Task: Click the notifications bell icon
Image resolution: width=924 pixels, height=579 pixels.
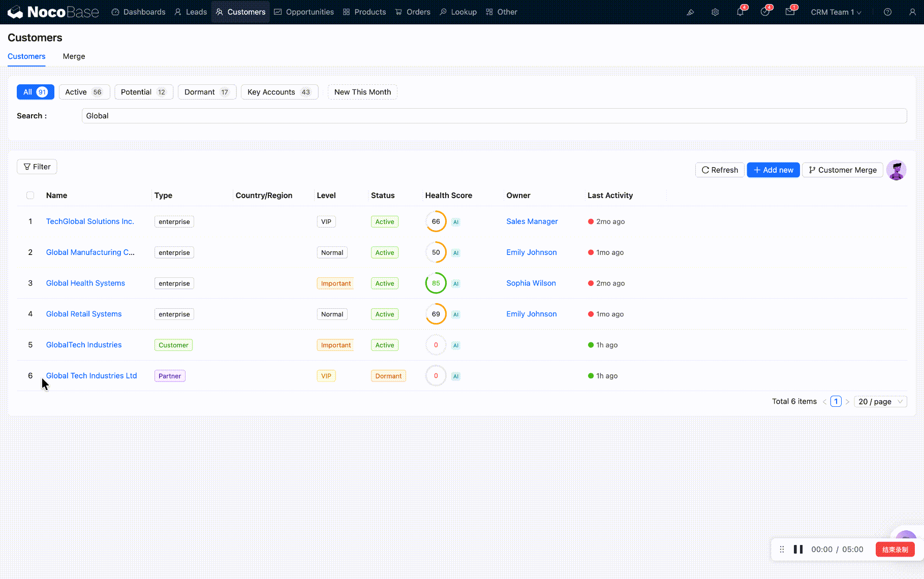Action: coord(740,12)
